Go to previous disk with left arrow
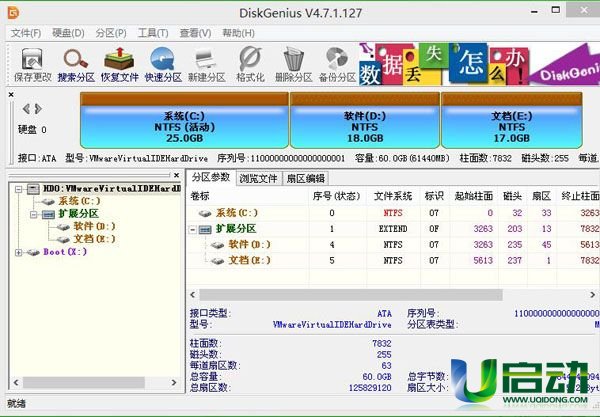Image resolution: width=600 pixels, height=417 pixels. coord(26,109)
